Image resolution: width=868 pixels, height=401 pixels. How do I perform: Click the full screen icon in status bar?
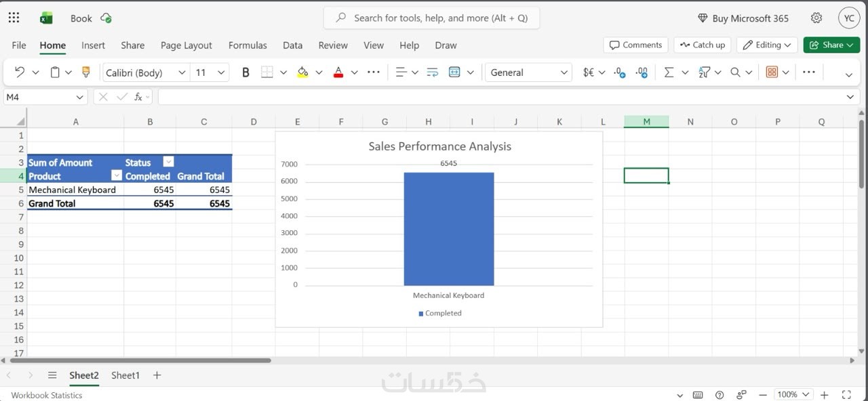click(x=846, y=395)
